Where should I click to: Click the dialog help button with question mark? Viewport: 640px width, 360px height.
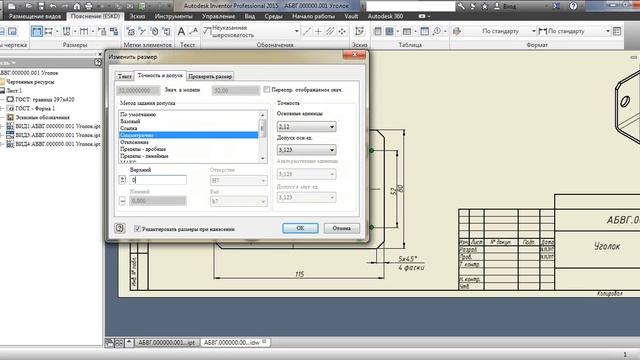coord(120,228)
